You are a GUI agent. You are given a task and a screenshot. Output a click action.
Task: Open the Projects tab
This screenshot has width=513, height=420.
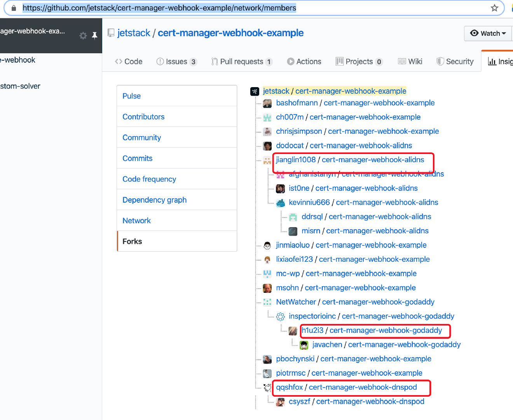point(359,61)
